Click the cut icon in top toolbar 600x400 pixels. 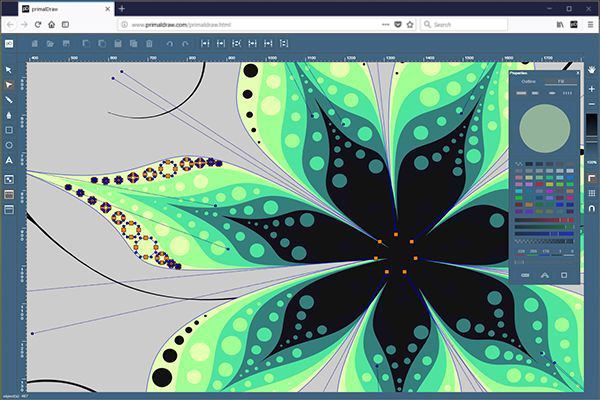86,44
